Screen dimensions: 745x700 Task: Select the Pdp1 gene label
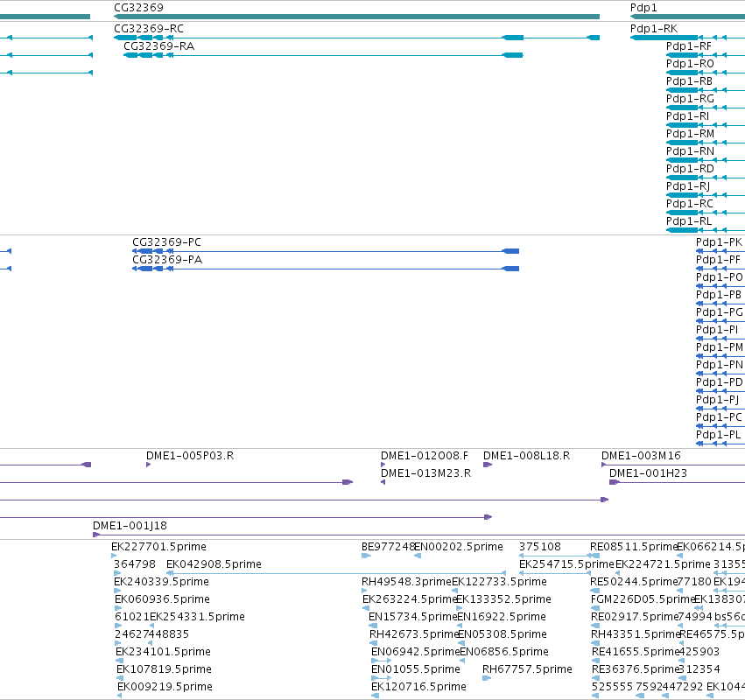[x=643, y=8]
